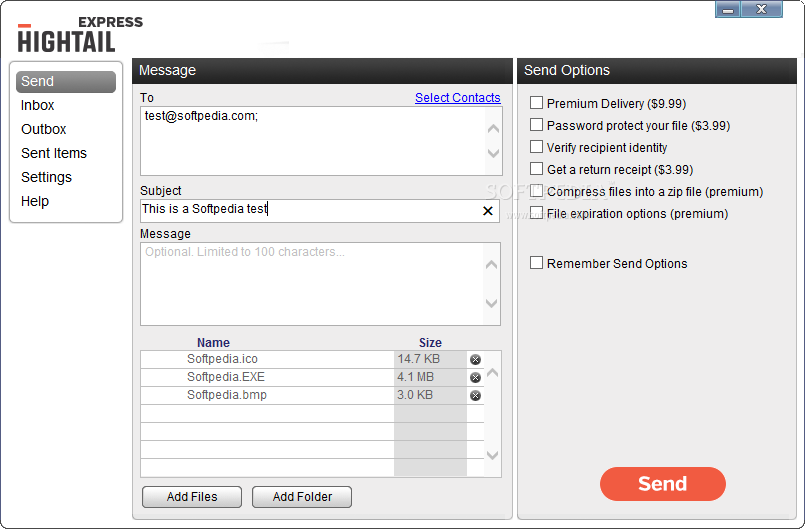This screenshot has height=529, width=805.
Task: Click the Name column header
Action: (213, 343)
